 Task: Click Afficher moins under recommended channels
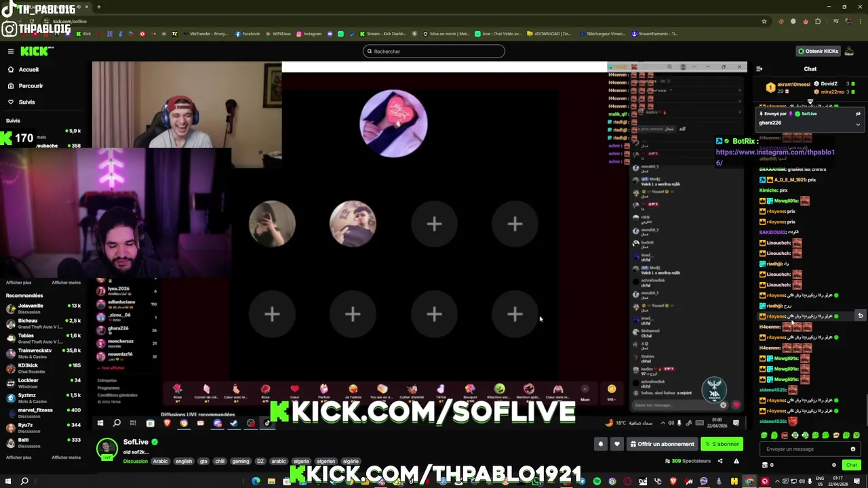pos(66,457)
